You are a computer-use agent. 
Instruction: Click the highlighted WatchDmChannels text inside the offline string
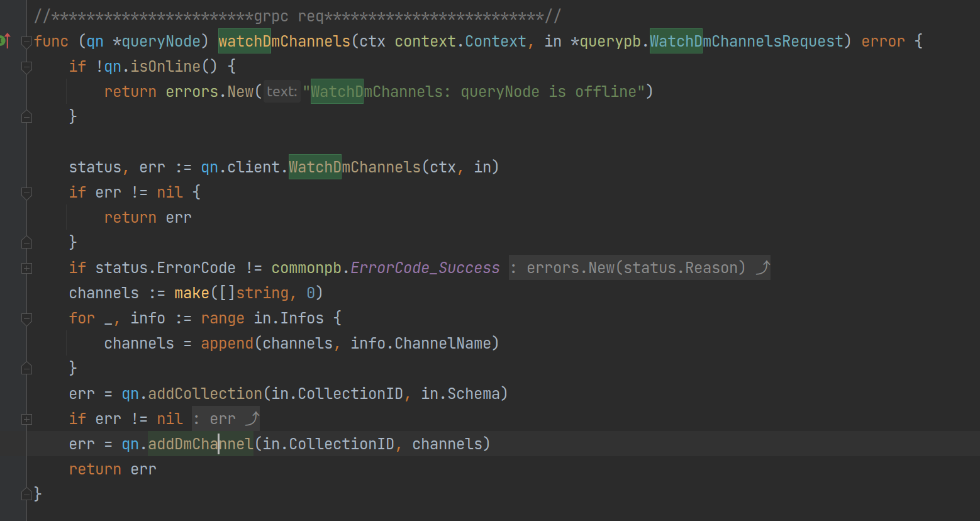click(x=337, y=91)
